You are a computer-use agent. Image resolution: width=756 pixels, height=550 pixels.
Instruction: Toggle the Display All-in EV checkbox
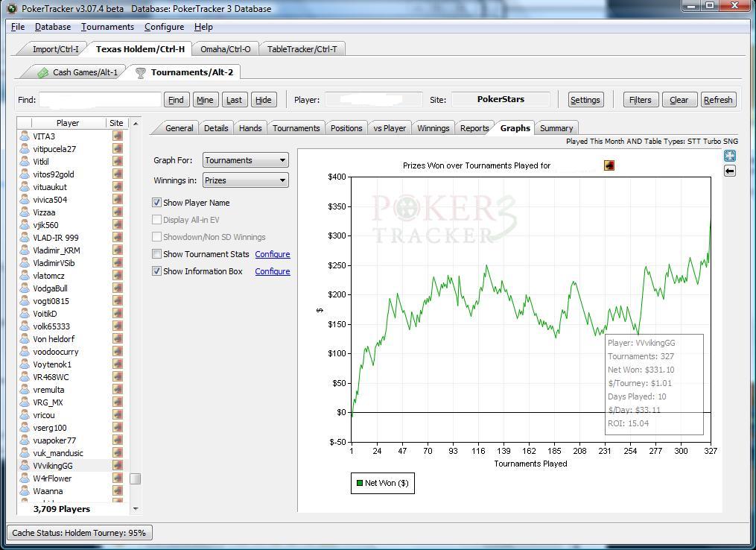coord(156,220)
